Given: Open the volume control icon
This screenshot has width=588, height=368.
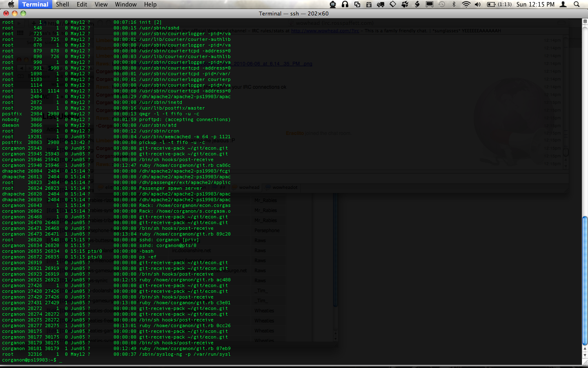Looking at the screenshot, I should [478, 4].
